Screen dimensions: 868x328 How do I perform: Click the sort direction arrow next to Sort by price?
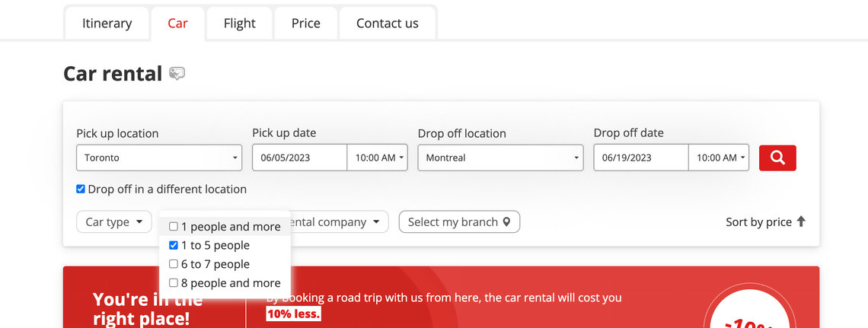tap(801, 221)
